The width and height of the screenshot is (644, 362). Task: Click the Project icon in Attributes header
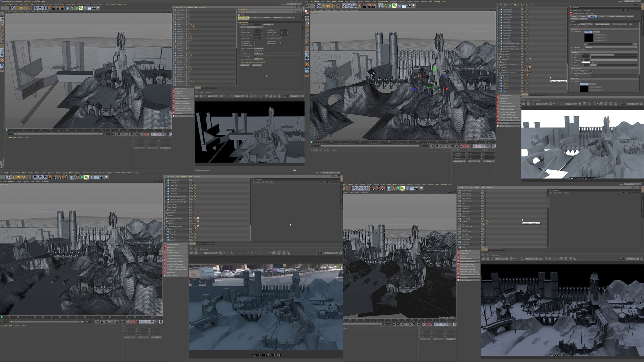point(239,15)
